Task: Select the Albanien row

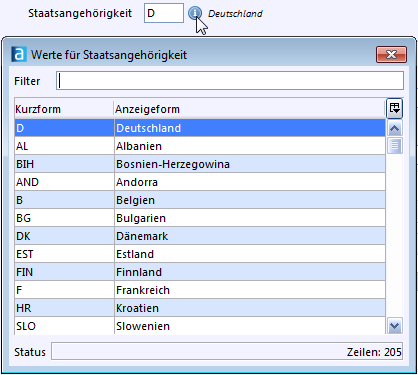Action: pyautogui.click(x=200, y=146)
